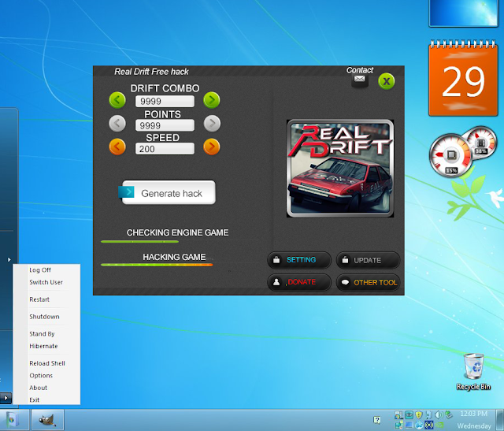Select Log Off from the menu
This screenshot has width=504, height=431.
point(40,269)
